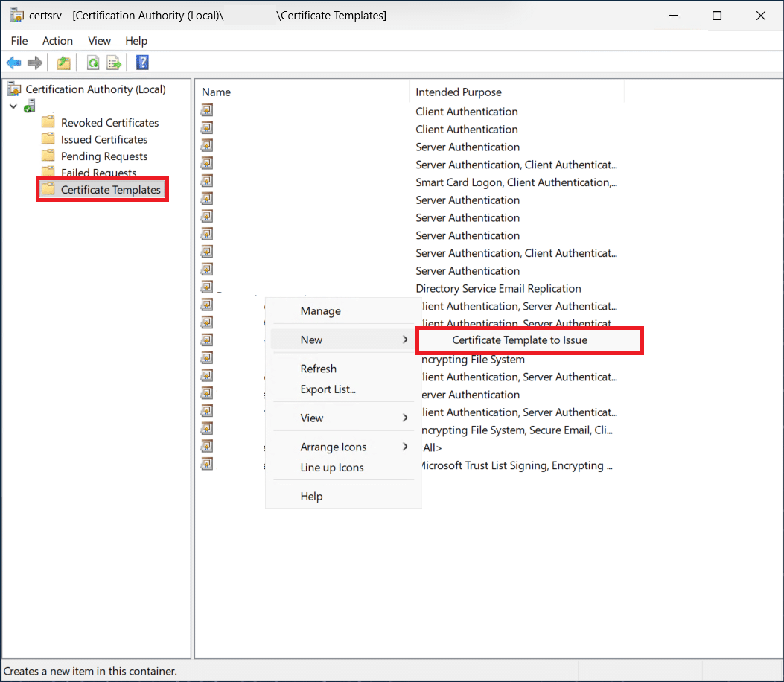Open Help via the question mark icon

[142, 63]
